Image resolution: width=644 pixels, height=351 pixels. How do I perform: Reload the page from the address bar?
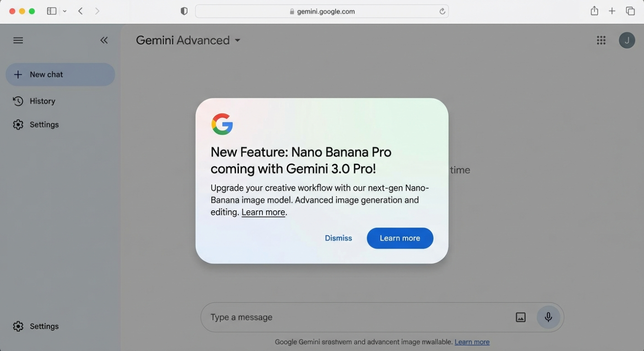[x=442, y=11]
